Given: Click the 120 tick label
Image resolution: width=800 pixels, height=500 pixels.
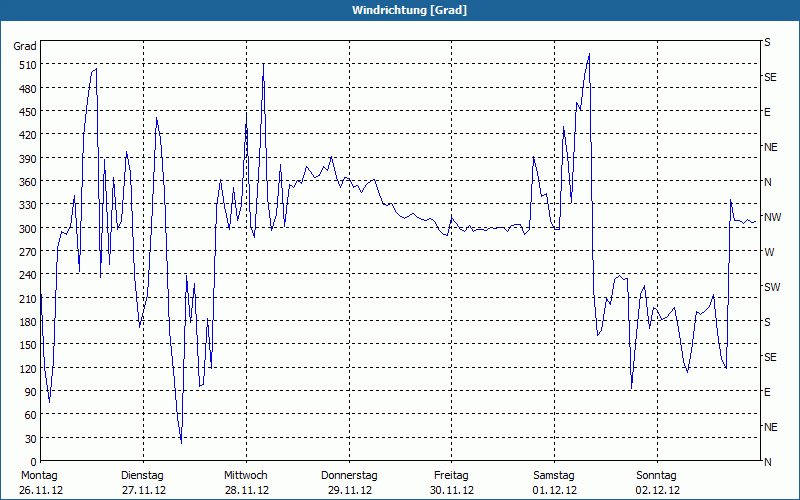Looking at the screenshot, I should [28, 368].
